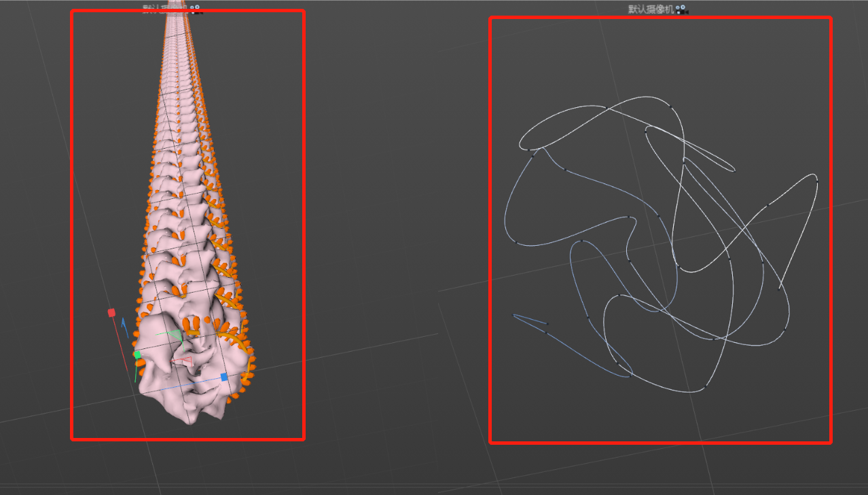The image size is (868, 495).
Task: Click the blue arrow tip of the gizmo
Action: 124,324
